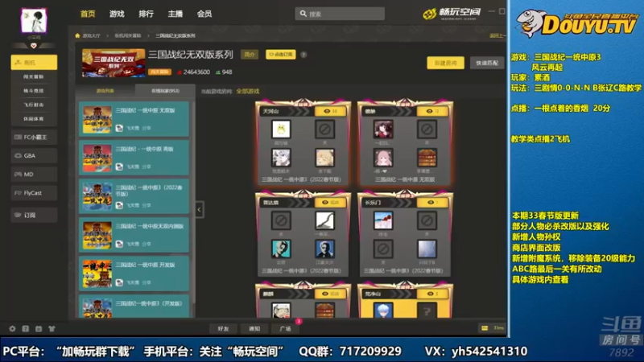Click the 快速匹配 quick match button
Image resolution: width=644 pixels, height=362 pixels.
[487, 63]
